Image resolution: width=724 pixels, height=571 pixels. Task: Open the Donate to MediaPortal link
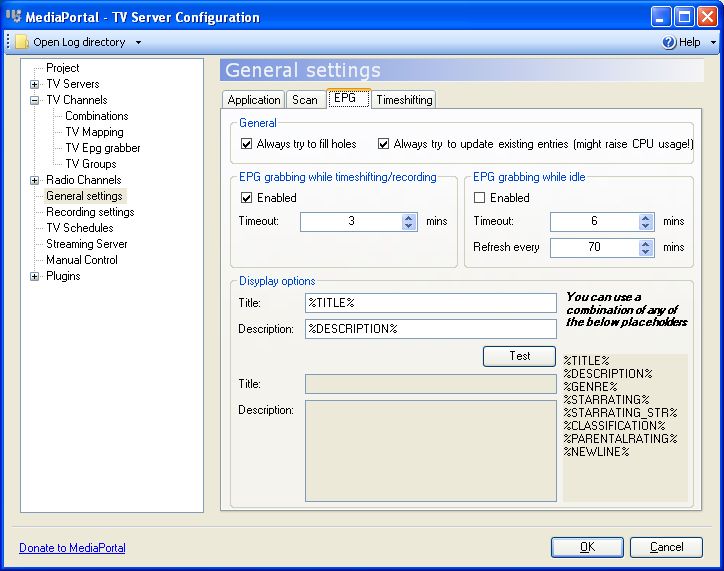(x=72, y=547)
